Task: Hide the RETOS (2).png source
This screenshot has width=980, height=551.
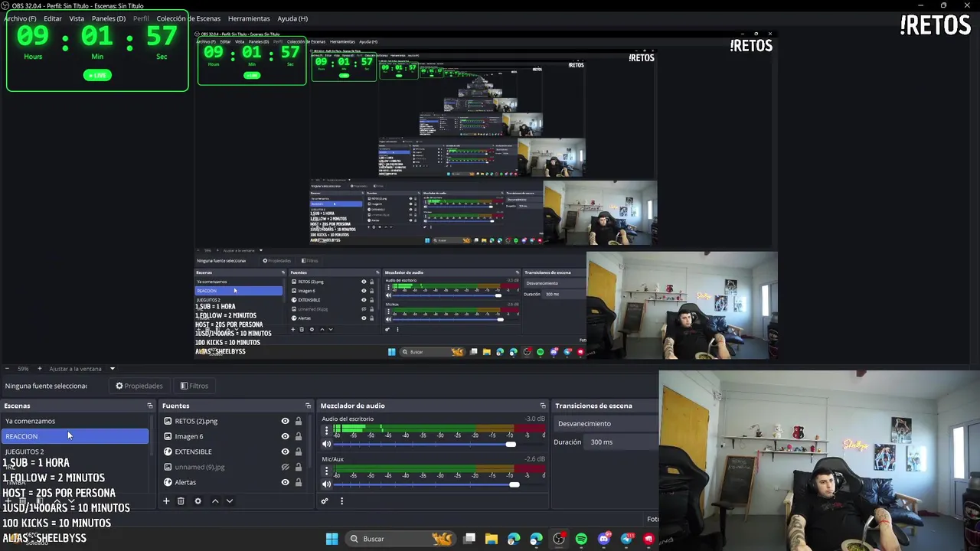Action: coord(285,421)
